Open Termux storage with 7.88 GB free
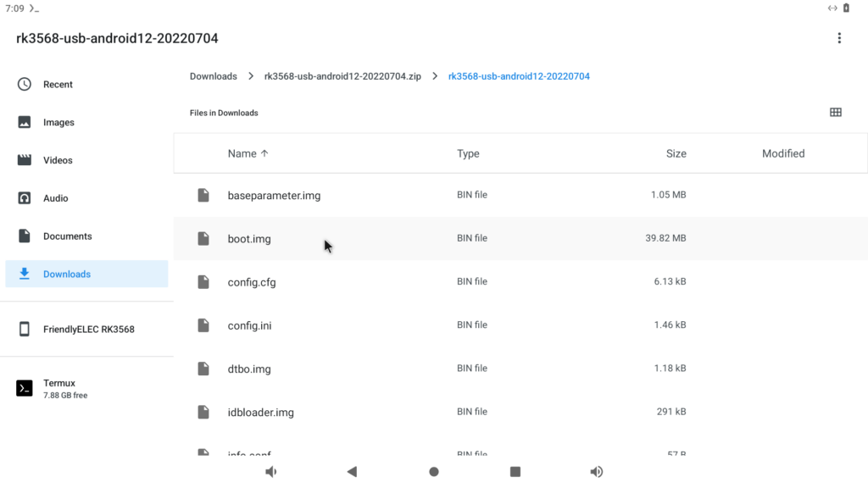The width and height of the screenshot is (868, 488). [x=87, y=388]
